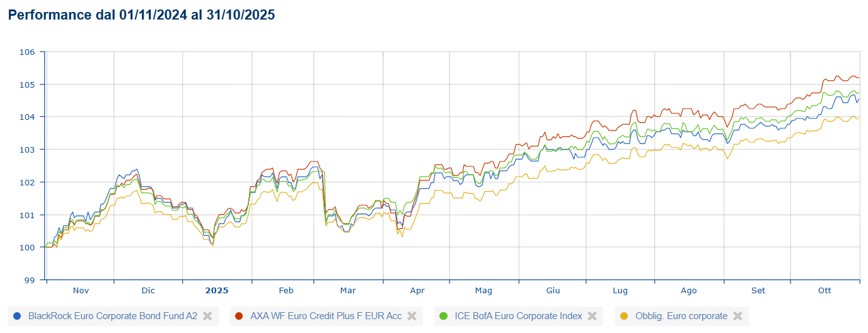Click the blue BlackRock legend dot
This screenshot has width=868, height=333.
(17, 316)
